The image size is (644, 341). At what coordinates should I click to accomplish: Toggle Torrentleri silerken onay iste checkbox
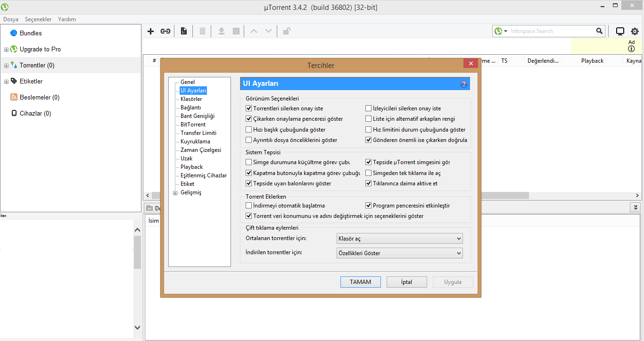tap(249, 108)
